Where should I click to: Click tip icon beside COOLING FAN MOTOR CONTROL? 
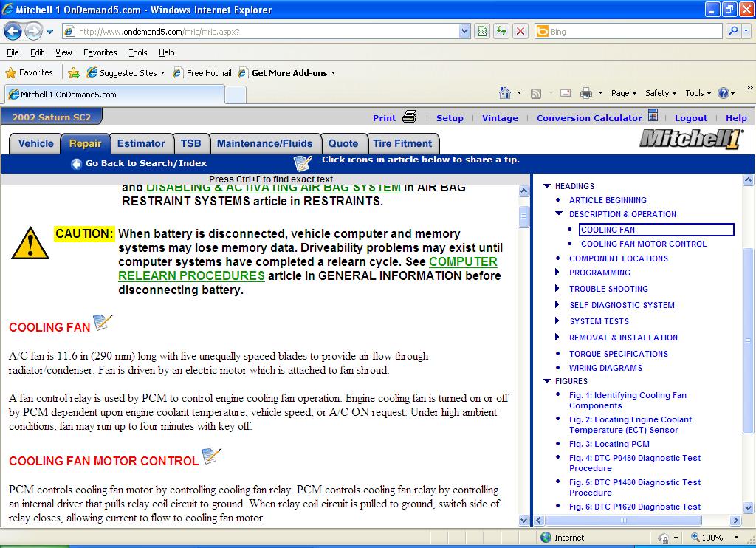click(211, 456)
